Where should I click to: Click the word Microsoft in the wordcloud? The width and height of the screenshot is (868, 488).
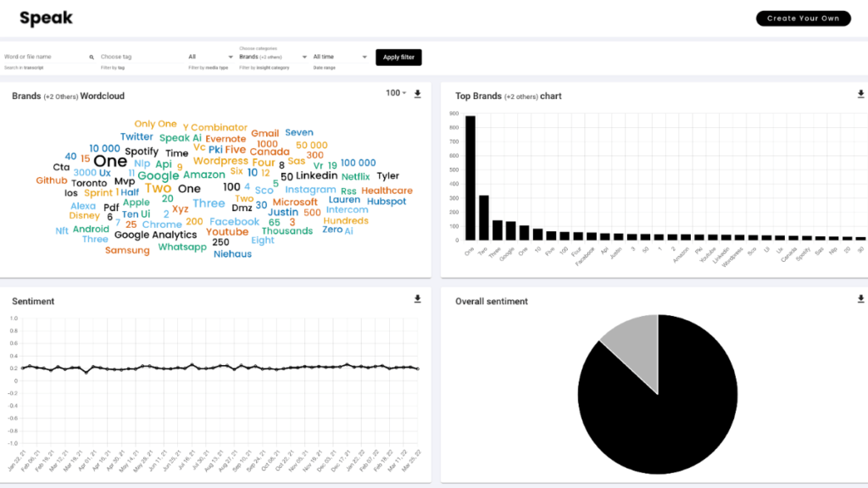tap(295, 202)
